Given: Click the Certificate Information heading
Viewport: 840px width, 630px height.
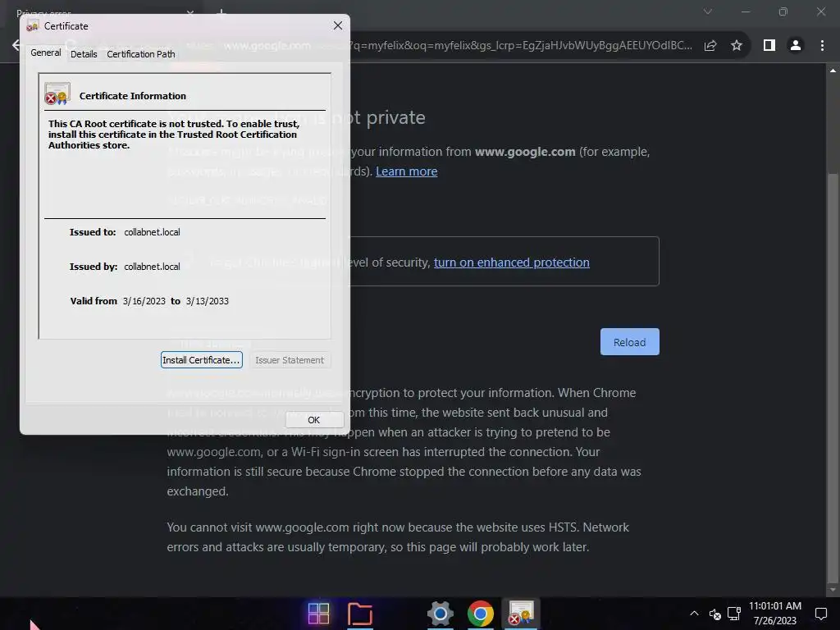Looking at the screenshot, I should pyautogui.click(x=133, y=96).
